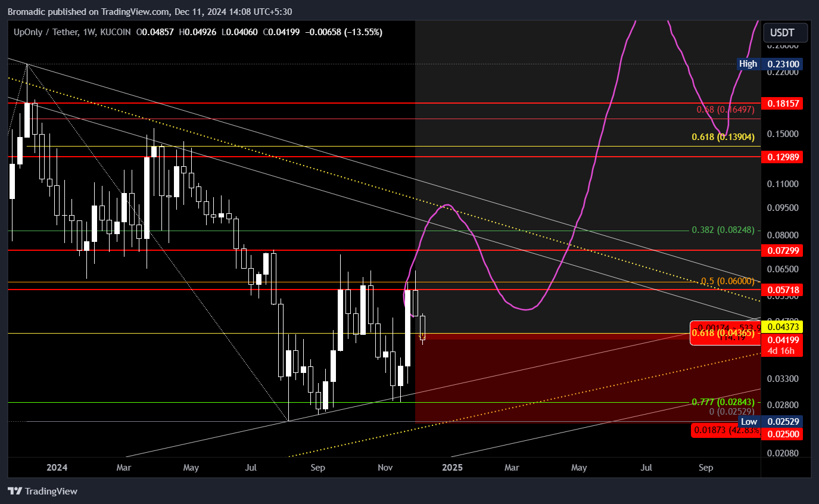Click the 0.08000 price axis tick
This screenshot has width=819, height=504.
(782, 236)
